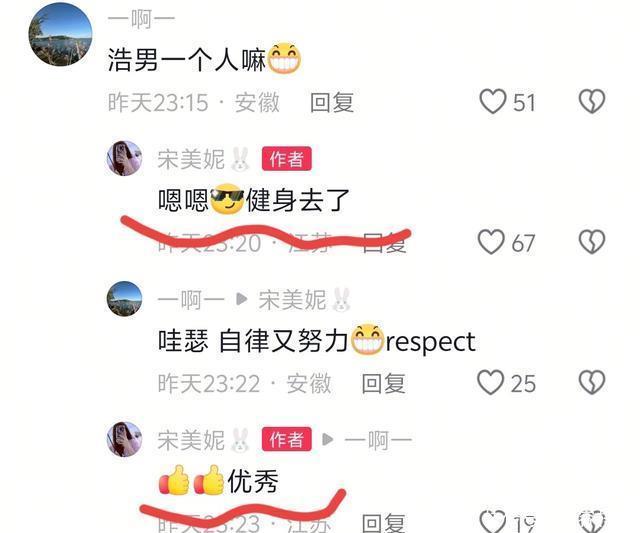This screenshot has height=533, width=640.
Task: Reply to the comment posted 昨天23:22
Action: point(384,384)
